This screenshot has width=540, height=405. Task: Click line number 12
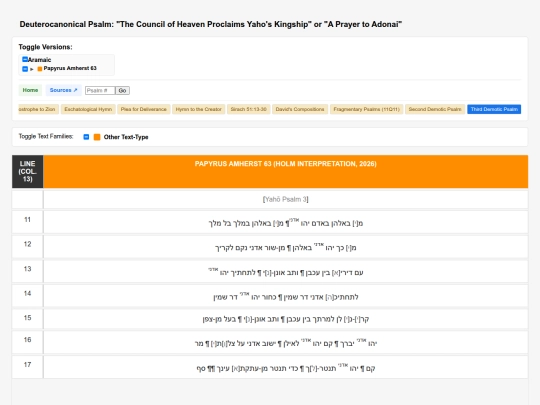pos(28,244)
